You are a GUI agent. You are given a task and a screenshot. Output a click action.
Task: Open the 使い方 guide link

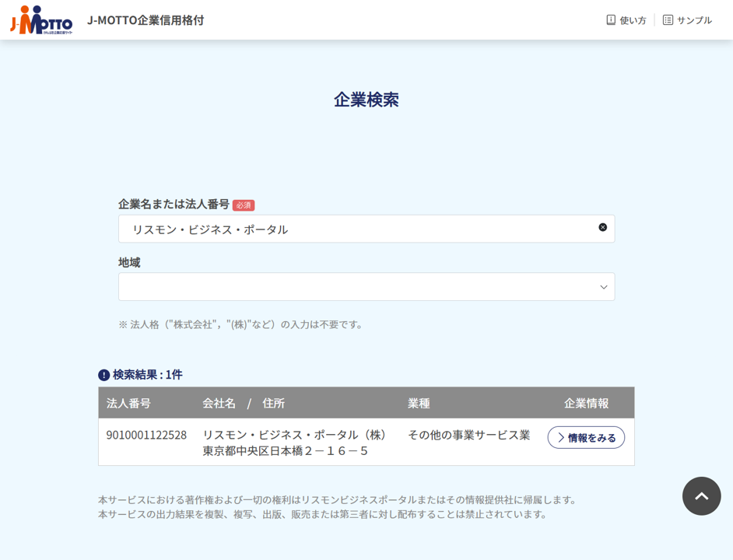(x=626, y=20)
